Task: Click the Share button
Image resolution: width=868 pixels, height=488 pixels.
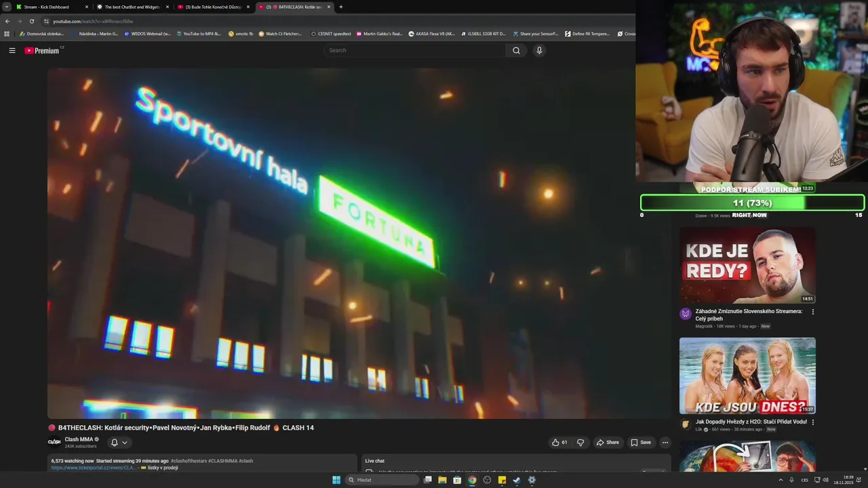Action: (x=608, y=443)
